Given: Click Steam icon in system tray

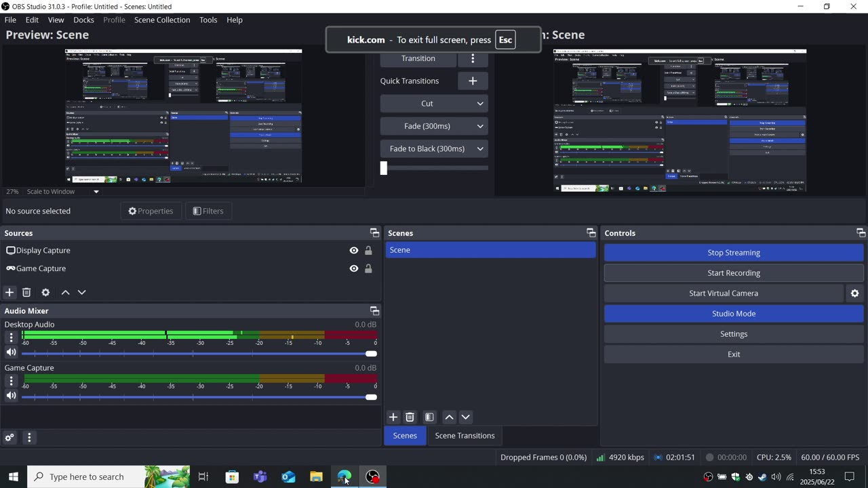Looking at the screenshot, I should (x=762, y=477).
